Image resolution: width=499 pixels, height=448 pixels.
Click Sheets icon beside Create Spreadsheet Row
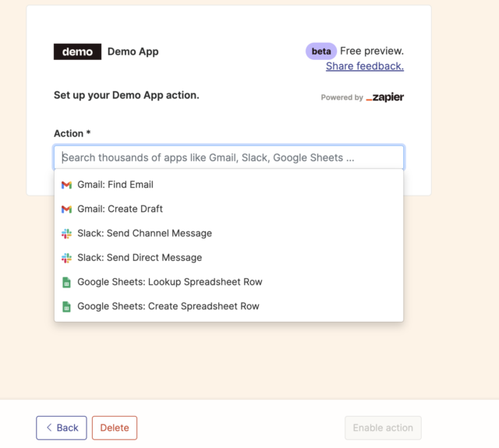[x=66, y=306]
